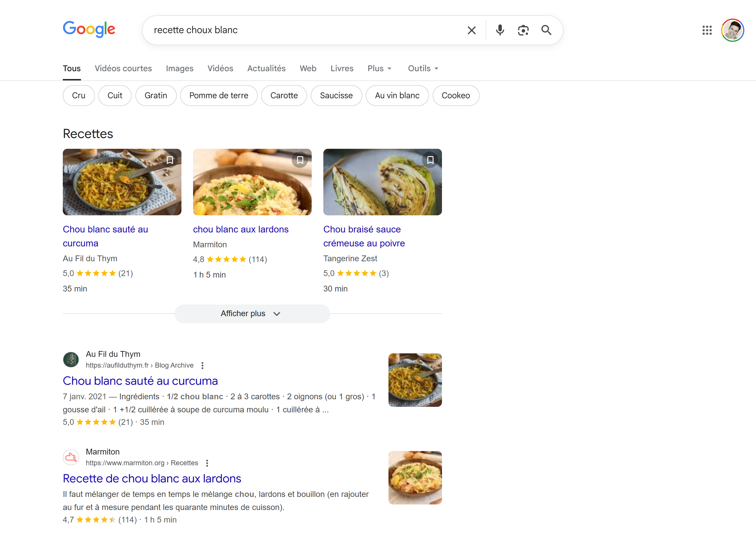This screenshot has height=544, width=756.
Task: Expand the Plus dropdown menu
Action: pos(379,68)
